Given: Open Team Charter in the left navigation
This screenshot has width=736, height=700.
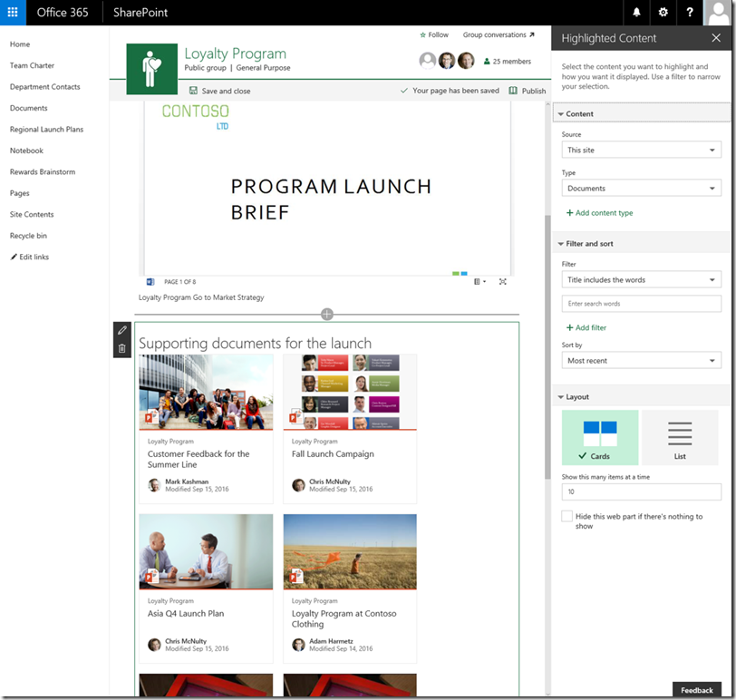Looking at the screenshot, I should (32, 65).
